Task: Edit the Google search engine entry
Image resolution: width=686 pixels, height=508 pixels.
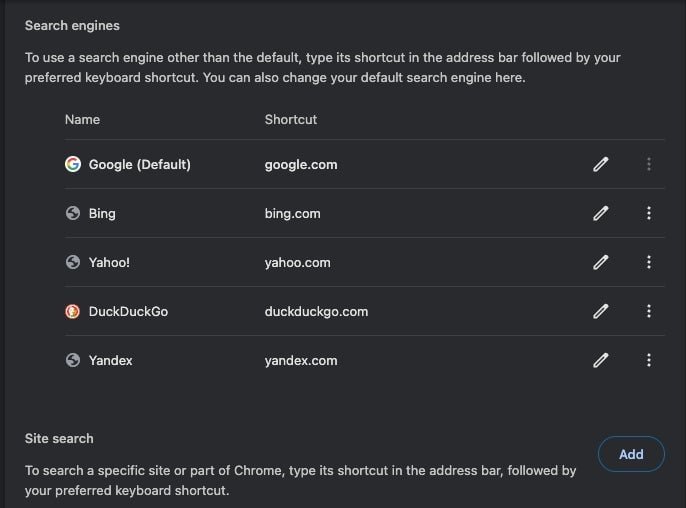Action: [601, 165]
